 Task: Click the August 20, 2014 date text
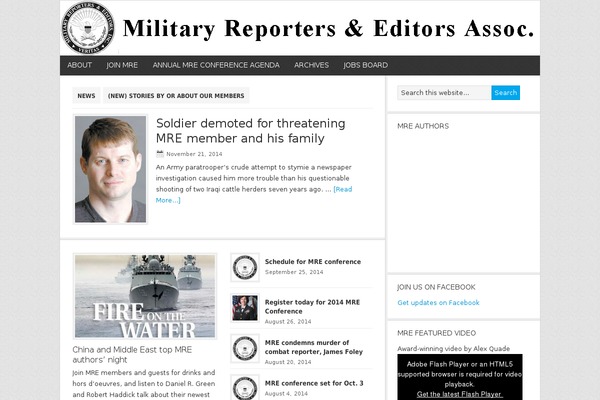point(288,362)
